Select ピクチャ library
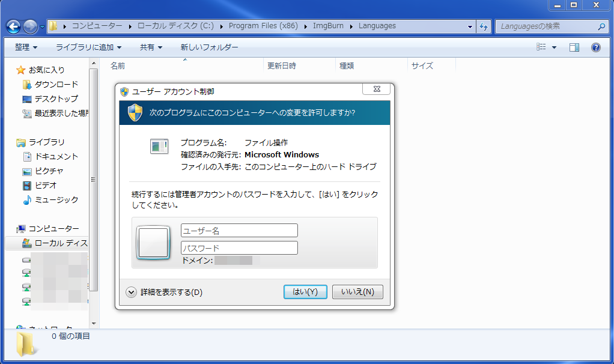614x364 pixels. click(49, 171)
